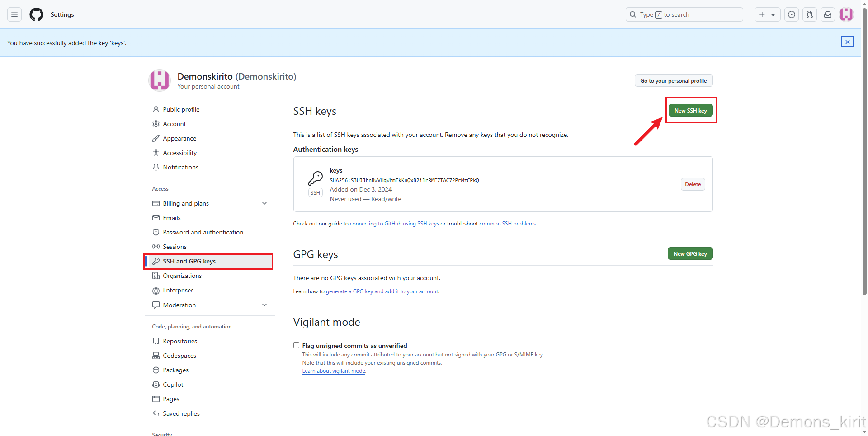Open the hamburger navigation menu
Image resolution: width=868 pixels, height=436 pixels.
pyautogui.click(x=14, y=14)
